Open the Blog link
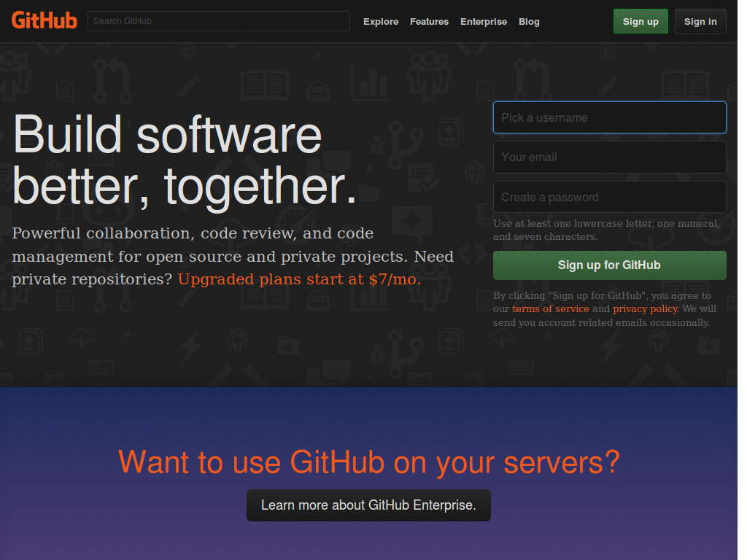 (x=529, y=21)
